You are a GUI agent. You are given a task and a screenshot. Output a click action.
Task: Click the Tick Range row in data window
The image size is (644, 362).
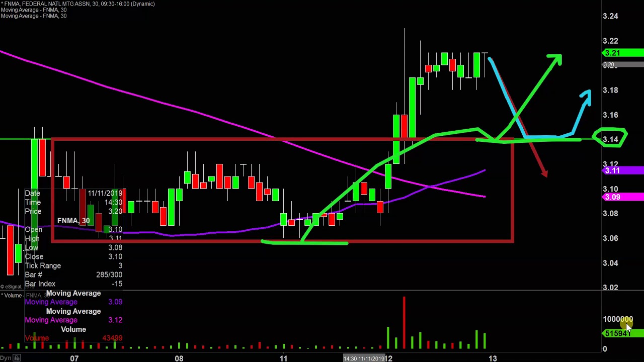point(73,266)
